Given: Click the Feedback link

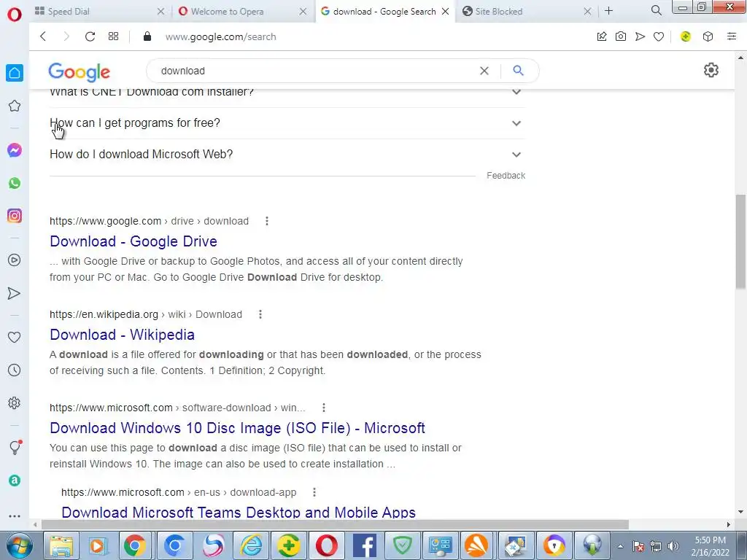Looking at the screenshot, I should click(x=506, y=176).
